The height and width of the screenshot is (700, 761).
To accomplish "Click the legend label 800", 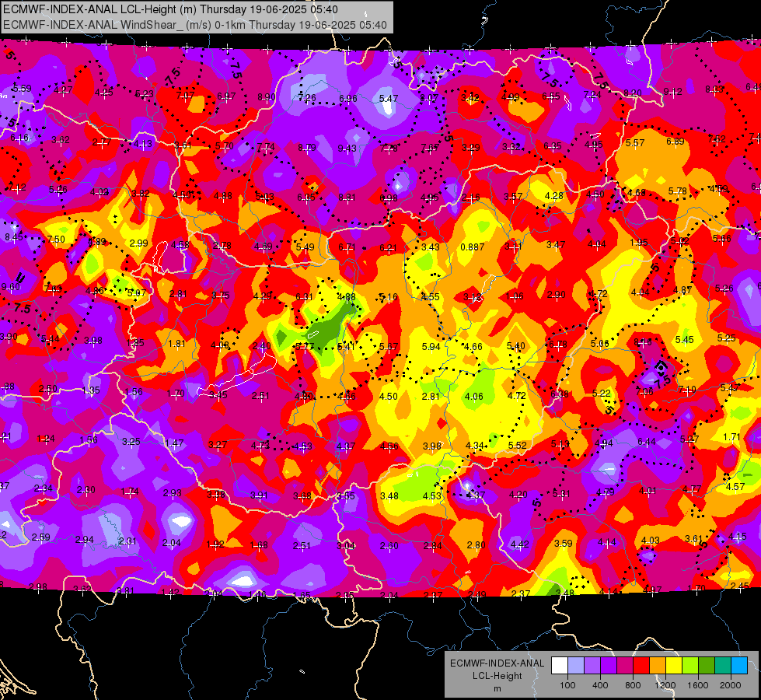I will [x=633, y=685].
